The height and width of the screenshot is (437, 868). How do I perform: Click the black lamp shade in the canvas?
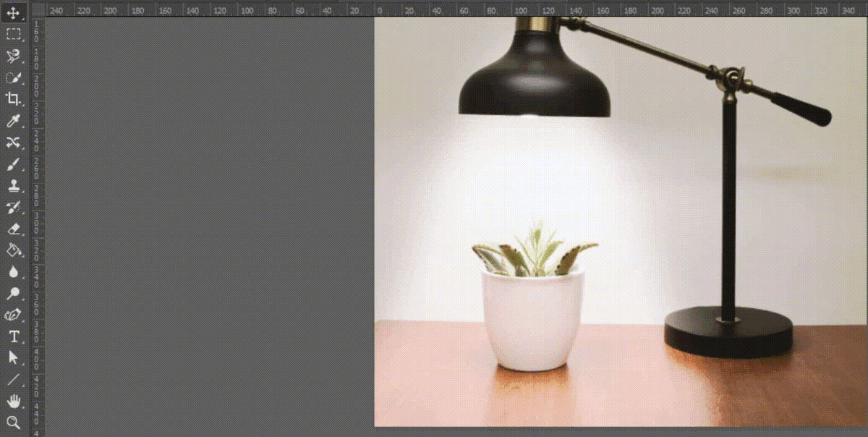535,75
